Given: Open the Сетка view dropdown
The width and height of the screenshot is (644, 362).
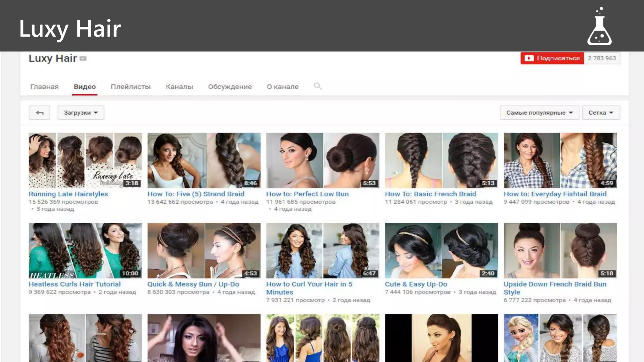Looking at the screenshot, I should [601, 112].
